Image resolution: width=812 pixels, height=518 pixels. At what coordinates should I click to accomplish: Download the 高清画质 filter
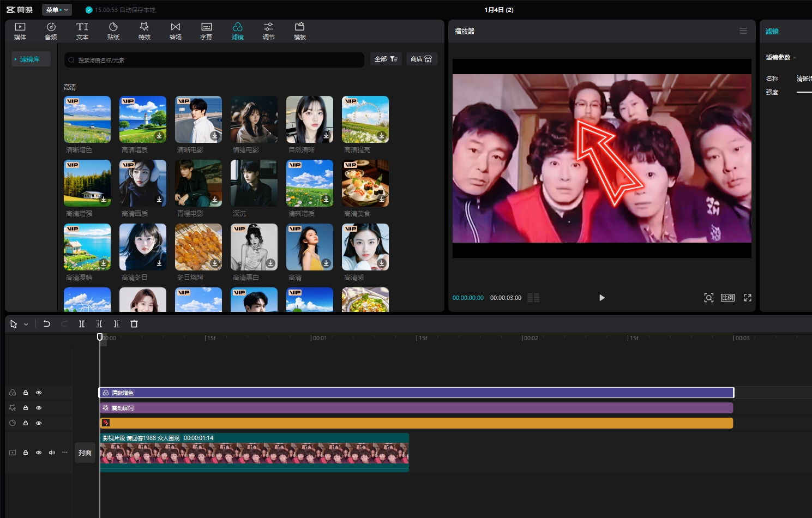[159, 200]
